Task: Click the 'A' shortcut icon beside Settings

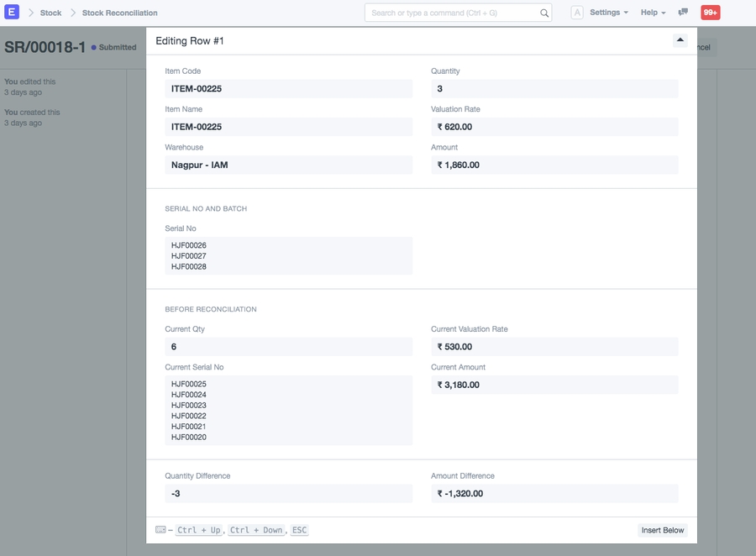Action: point(577,12)
